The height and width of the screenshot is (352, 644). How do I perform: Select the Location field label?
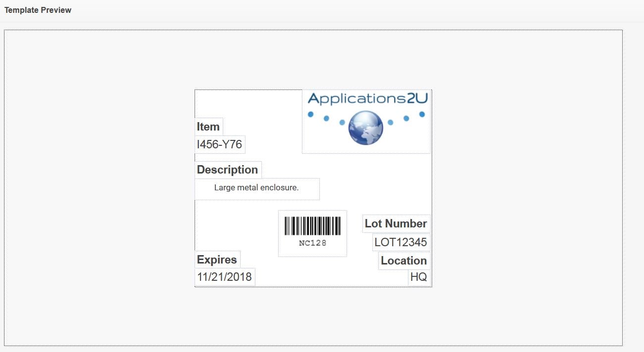403,261
